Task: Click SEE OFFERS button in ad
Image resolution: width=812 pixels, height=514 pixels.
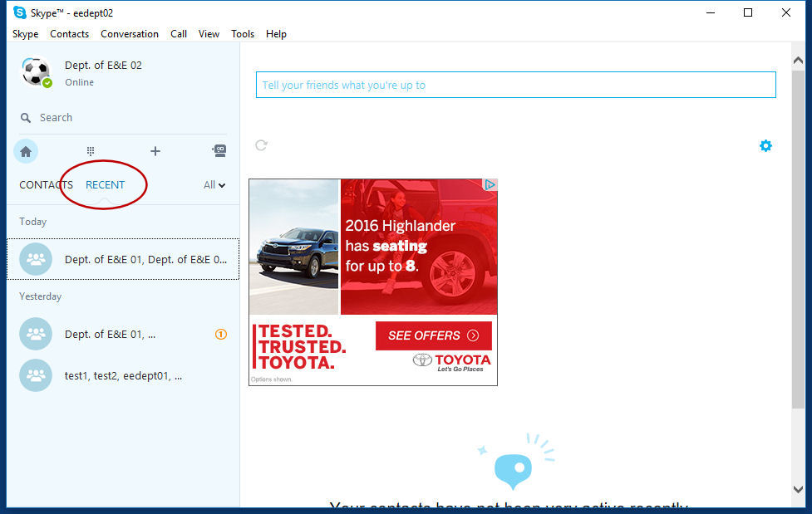Action: click(434, 335)
